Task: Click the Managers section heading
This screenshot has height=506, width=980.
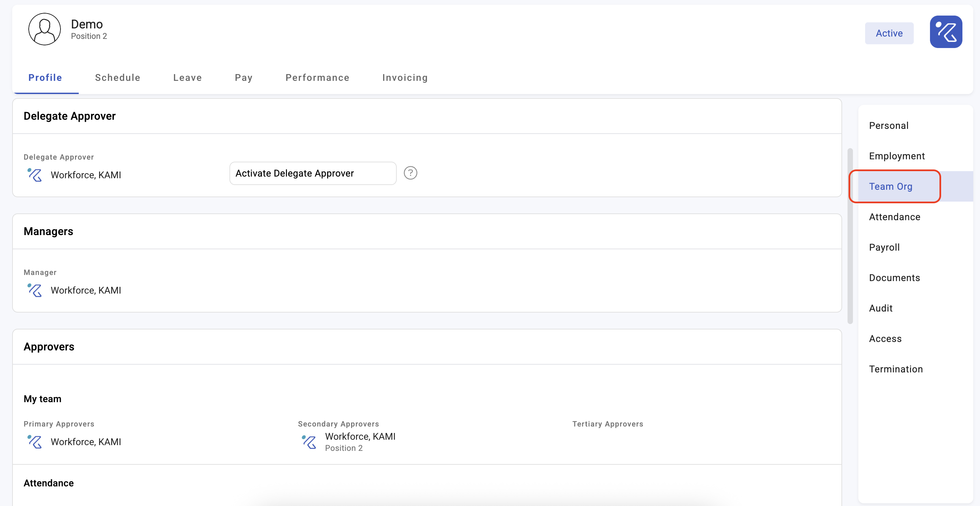Action: pos(48,231)
